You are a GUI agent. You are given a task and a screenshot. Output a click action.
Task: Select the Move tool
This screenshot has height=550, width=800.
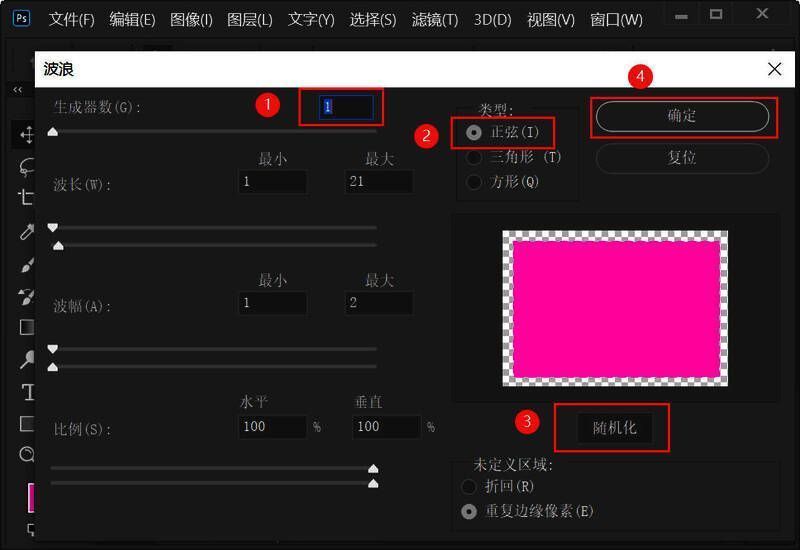coord(27,134)
